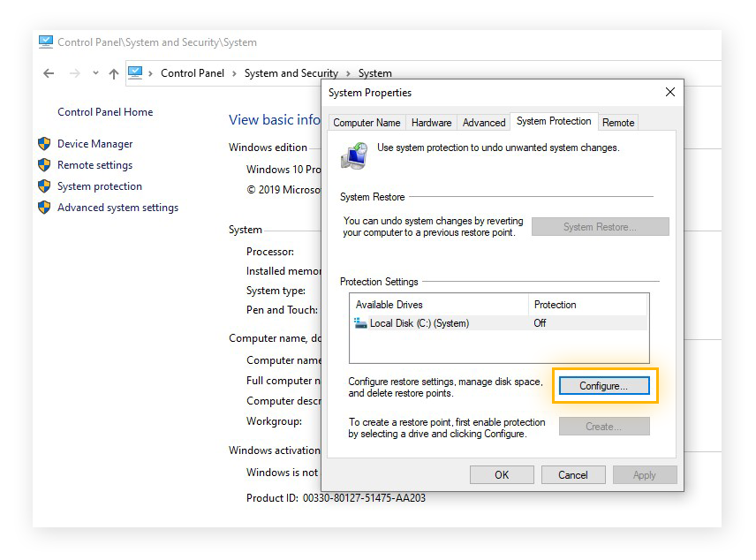Viewport: 756px width, 560px height.
Task: Click the Control Panel icon in address bar
Action: pos(134,73)
